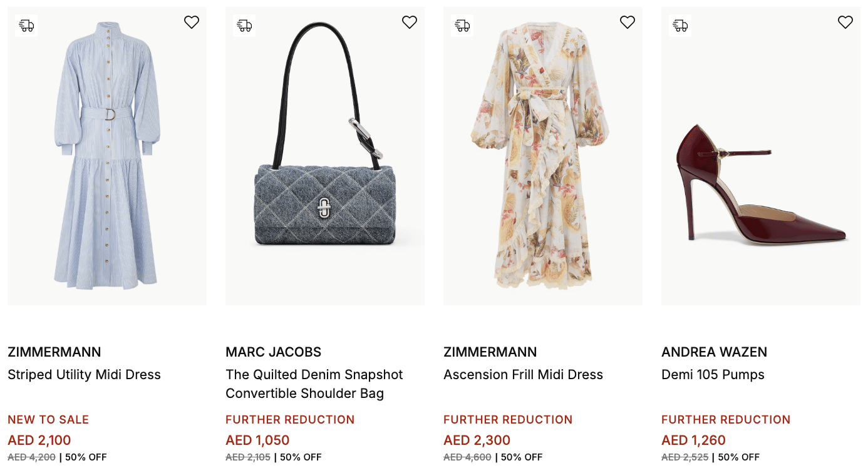Click delivery truck icon on floral dress
The image size is (868, 473).
462,26
